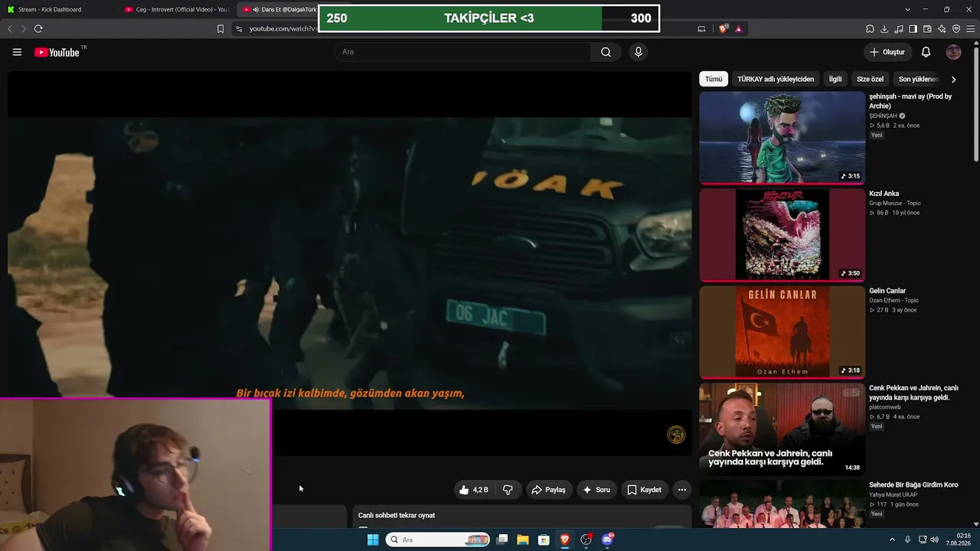Screen dimensions: 980x551
Task: Select the Dans Et @DalgalıTürk tab
Action: click(x=279, y=9)
